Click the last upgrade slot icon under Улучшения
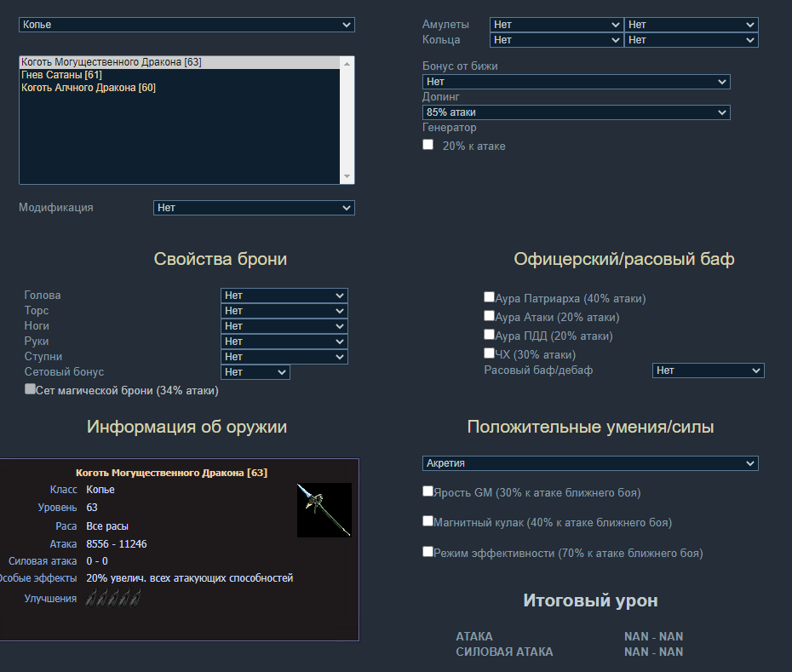This screenshot has height=672, width=792. tap(135, 598)
